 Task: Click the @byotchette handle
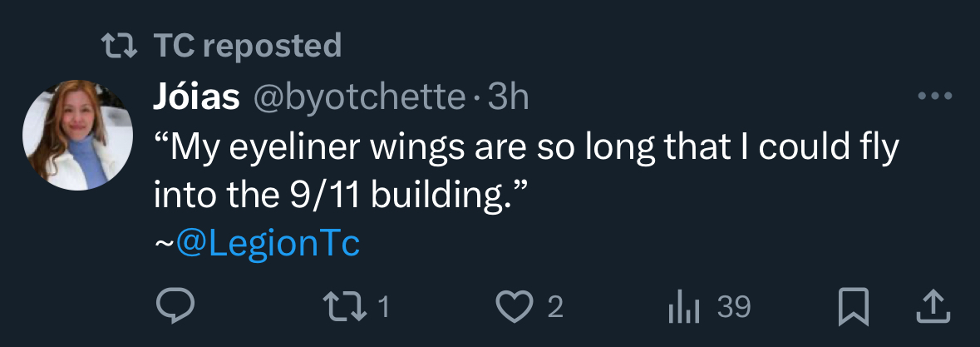(358, 98)
